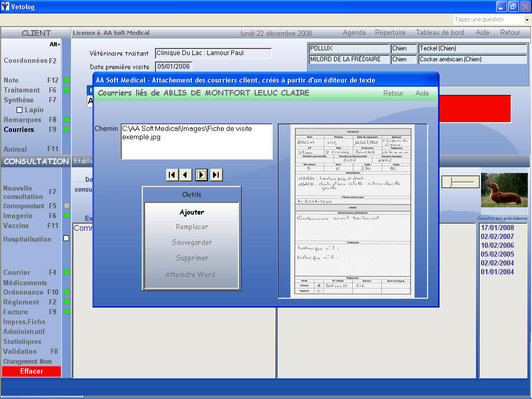Screen dimensions: 532x399
Task: Open Vaccins F11 in sidebar
Action: coord(31,226)
